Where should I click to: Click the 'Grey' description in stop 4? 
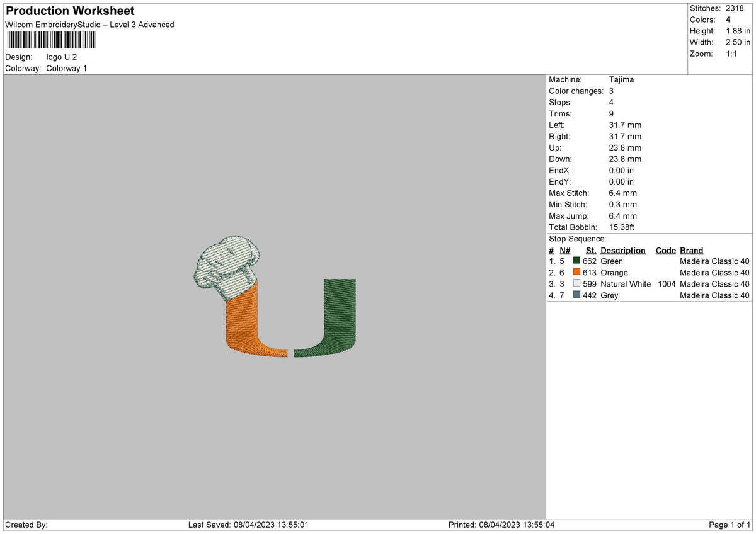click(609, 295)
